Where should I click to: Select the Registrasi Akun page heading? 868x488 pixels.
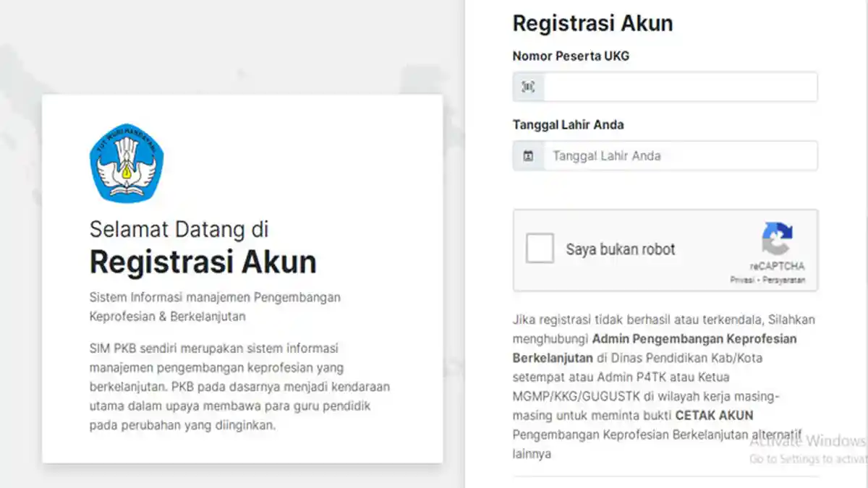pos(592,22)
